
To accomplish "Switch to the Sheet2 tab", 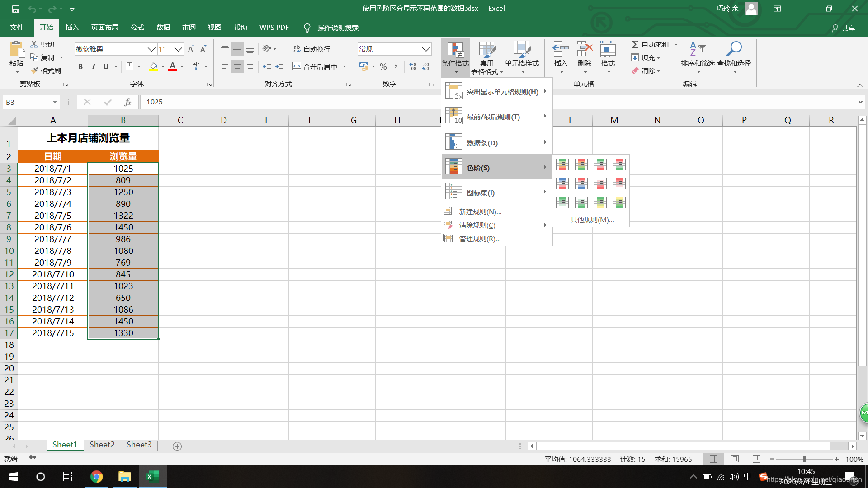I will [102, 445].
